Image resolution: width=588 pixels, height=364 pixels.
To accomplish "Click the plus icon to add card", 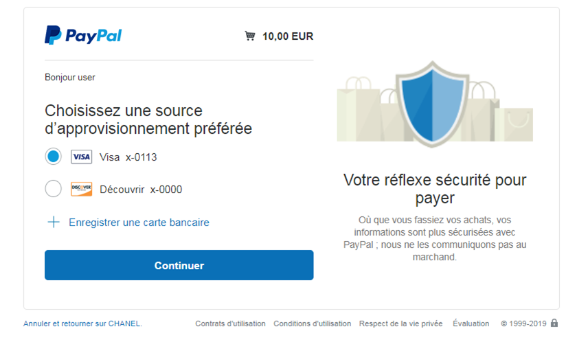I will pos(54,223).
